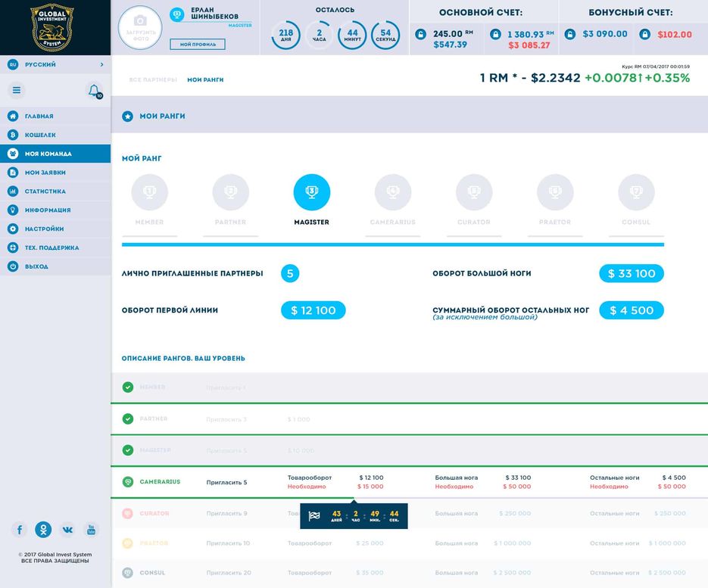Click the lock icon beside $102.00

click(645, 34)
